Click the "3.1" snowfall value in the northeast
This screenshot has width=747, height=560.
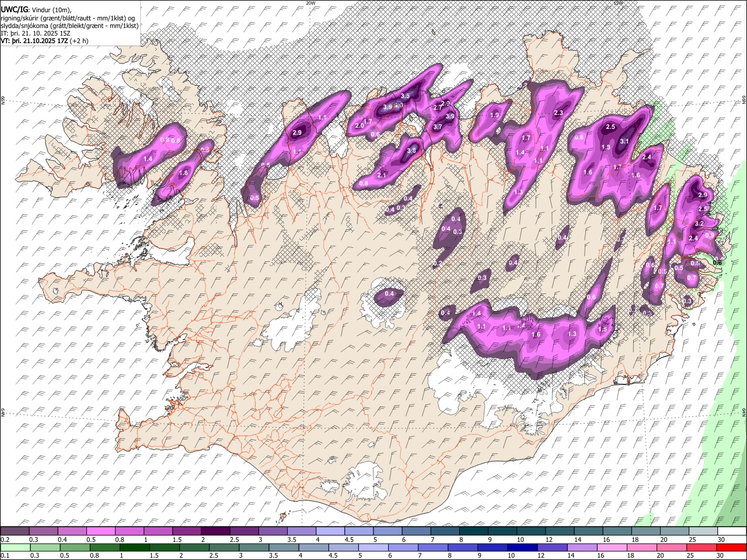[624, 141]
